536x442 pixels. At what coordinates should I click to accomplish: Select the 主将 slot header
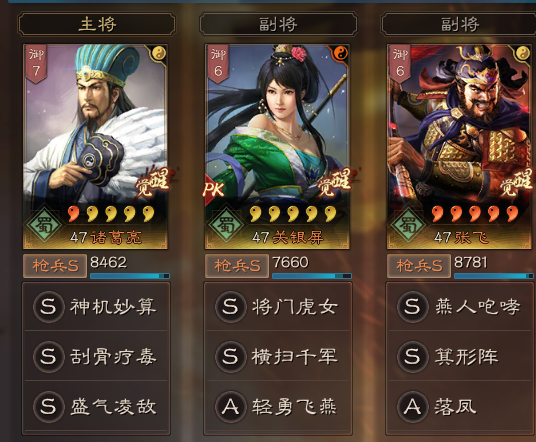[97, 24]
